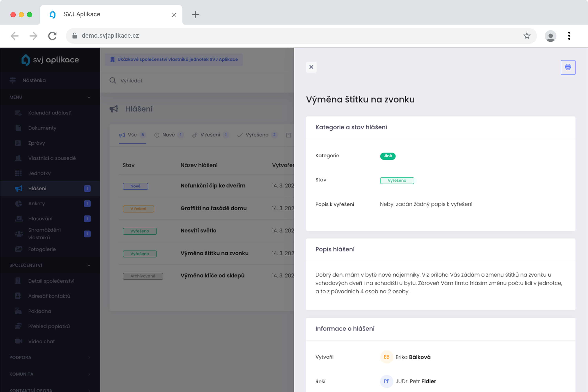Open Zprávy in sidebar

36,143
